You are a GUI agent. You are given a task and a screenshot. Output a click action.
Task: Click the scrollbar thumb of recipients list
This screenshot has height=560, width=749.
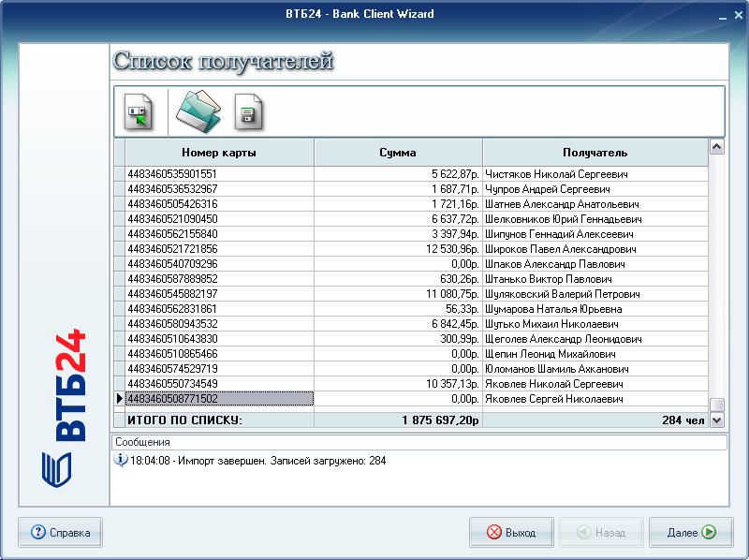[x=717, y=405]
